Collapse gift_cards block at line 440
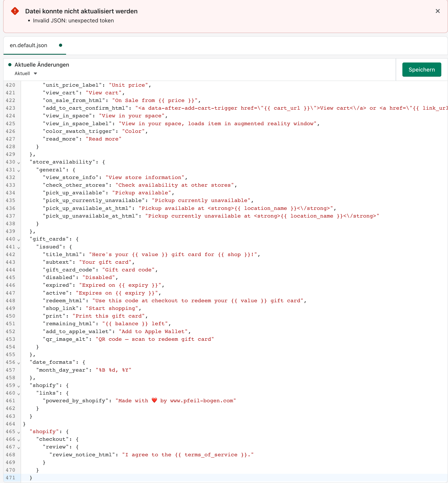Viewport: 448px width, 483px height. [19, 240]
